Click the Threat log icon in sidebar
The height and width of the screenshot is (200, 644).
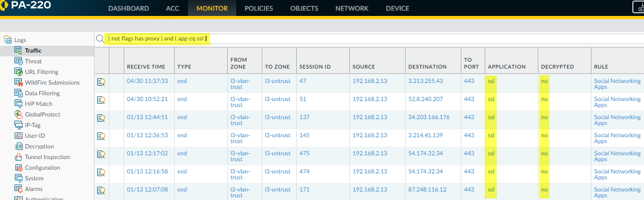coord(19,61)
